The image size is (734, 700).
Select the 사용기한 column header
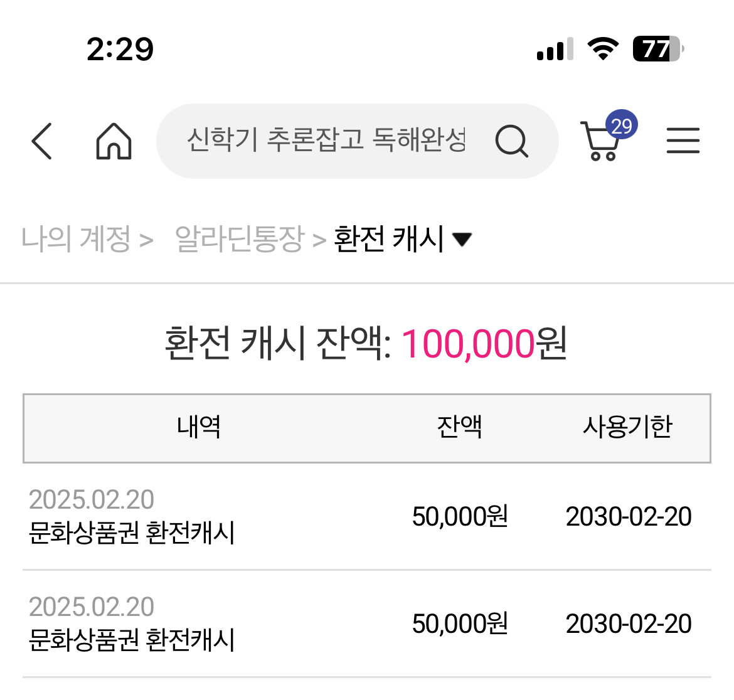point(627,428)
